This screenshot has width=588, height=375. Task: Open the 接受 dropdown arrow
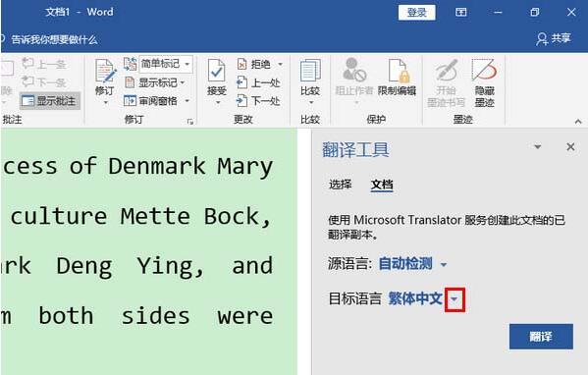click(218, 102)
